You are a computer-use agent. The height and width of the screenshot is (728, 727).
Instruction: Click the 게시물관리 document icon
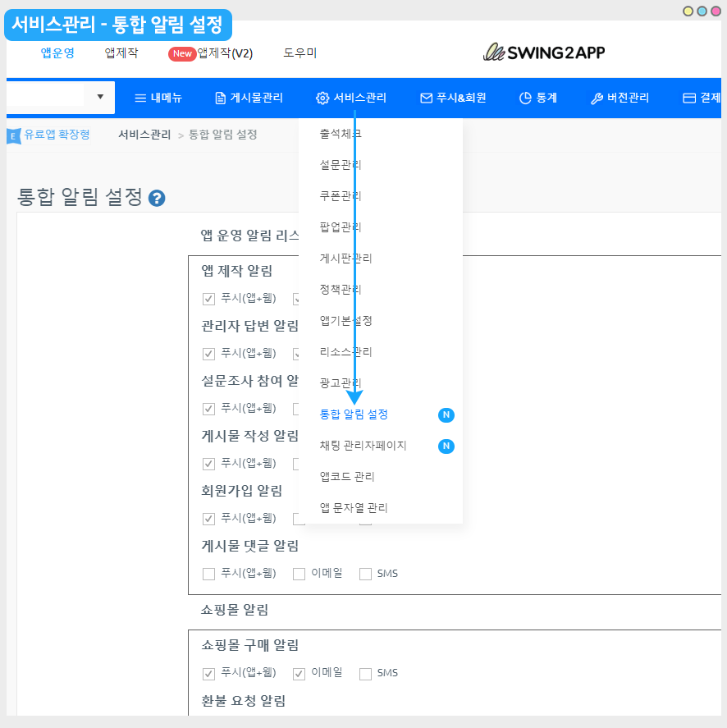[220, 98]
